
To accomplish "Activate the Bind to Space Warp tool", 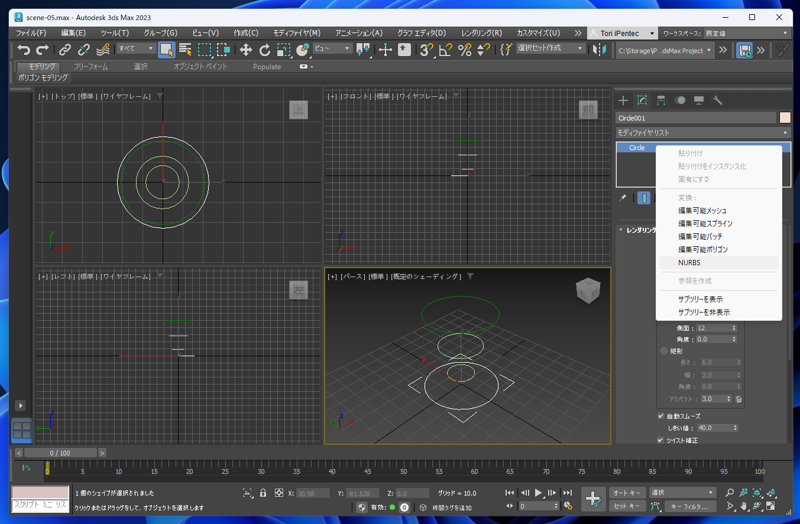I will pos(103,49).
